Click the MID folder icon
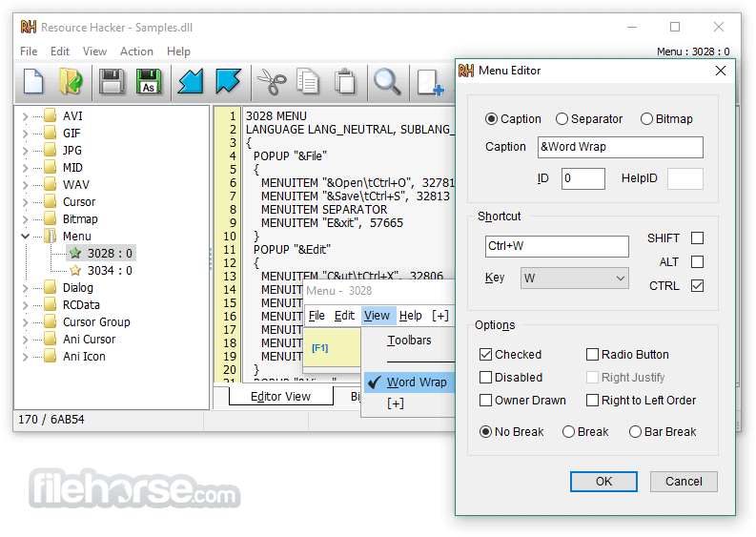Viewport: 756px width, 537px height. pos(51,167)
